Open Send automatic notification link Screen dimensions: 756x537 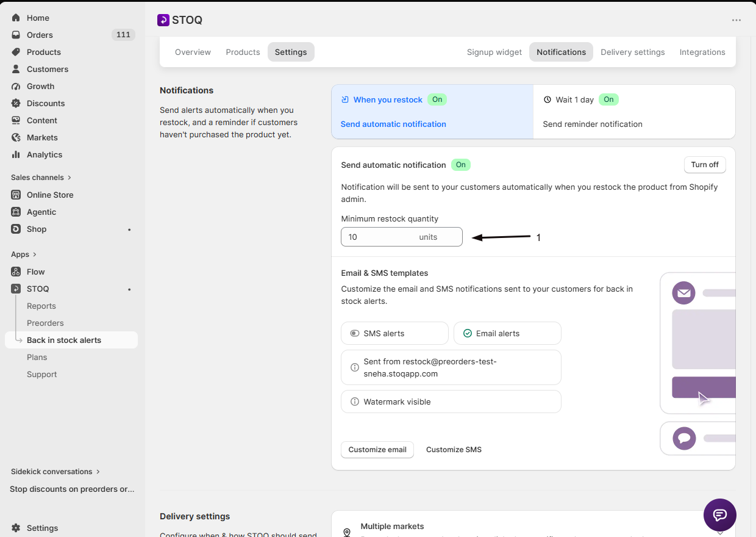[393, 124]
